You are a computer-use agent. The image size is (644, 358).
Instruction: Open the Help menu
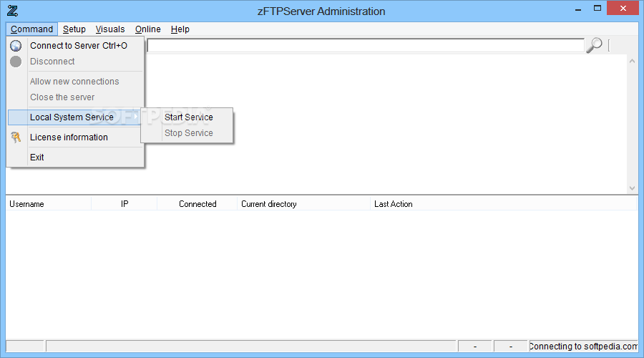180,29
